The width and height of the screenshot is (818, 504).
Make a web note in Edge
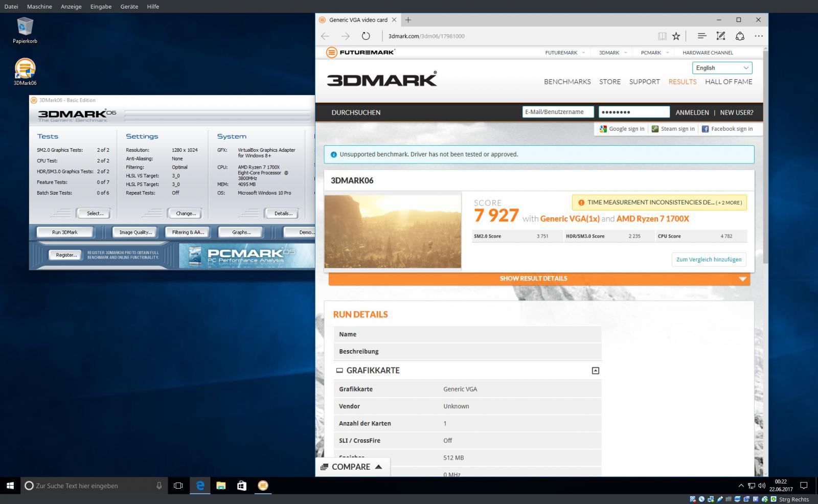[x=721, y=36]
